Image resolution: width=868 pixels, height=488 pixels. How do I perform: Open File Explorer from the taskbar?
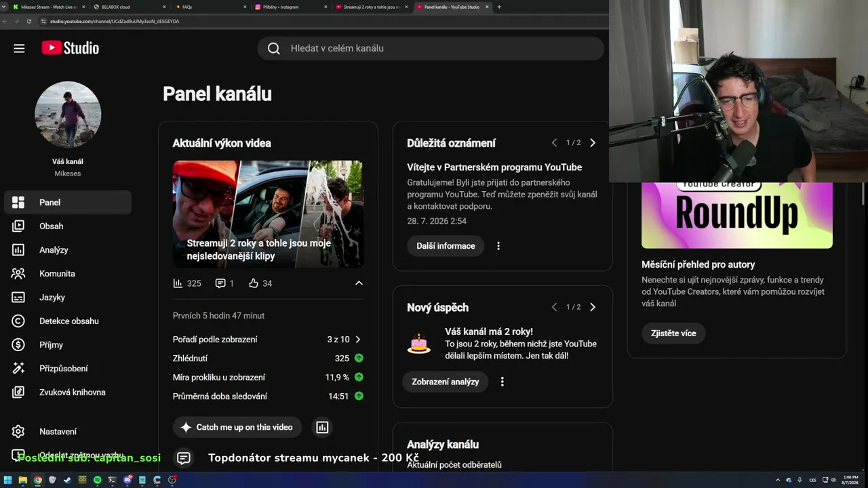tap(22, 480)
